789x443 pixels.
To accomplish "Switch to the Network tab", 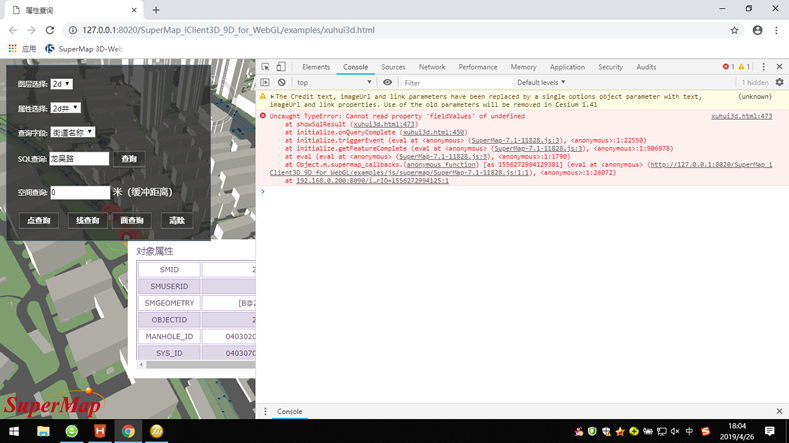I will coord(432,67).
